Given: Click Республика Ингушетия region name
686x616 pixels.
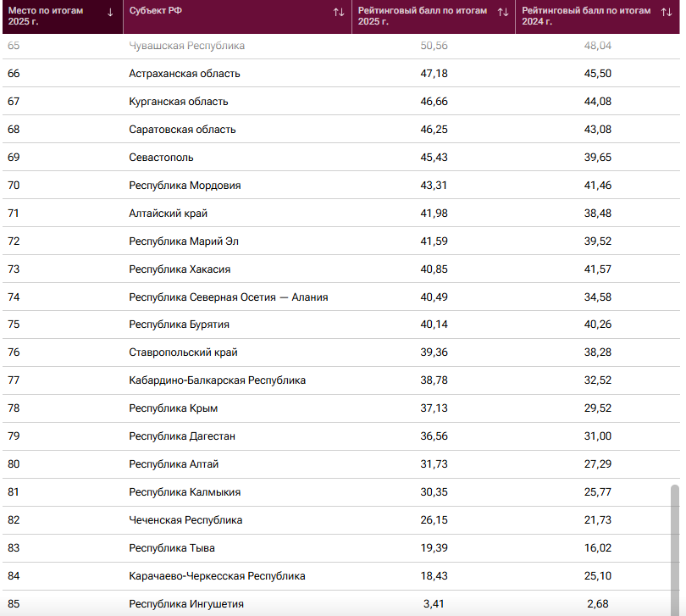Looking at the screenshot, I should click(186, 605).
